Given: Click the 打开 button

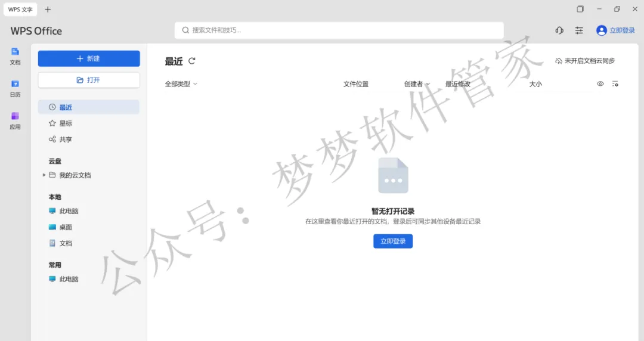Looking at the screenshot, I should 89,80.
